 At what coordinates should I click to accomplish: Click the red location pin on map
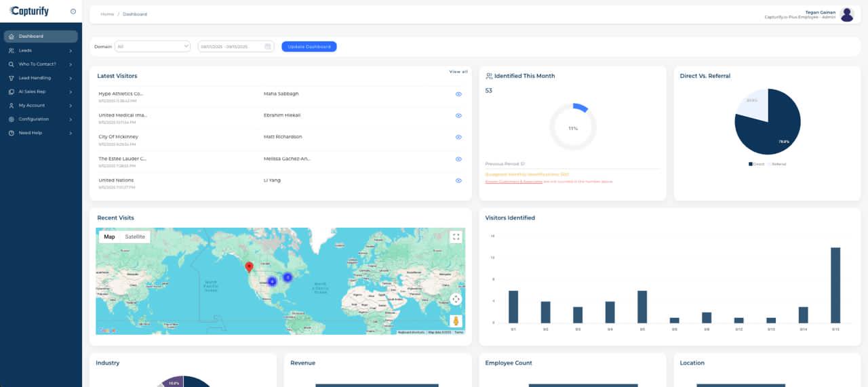point(249,268)
